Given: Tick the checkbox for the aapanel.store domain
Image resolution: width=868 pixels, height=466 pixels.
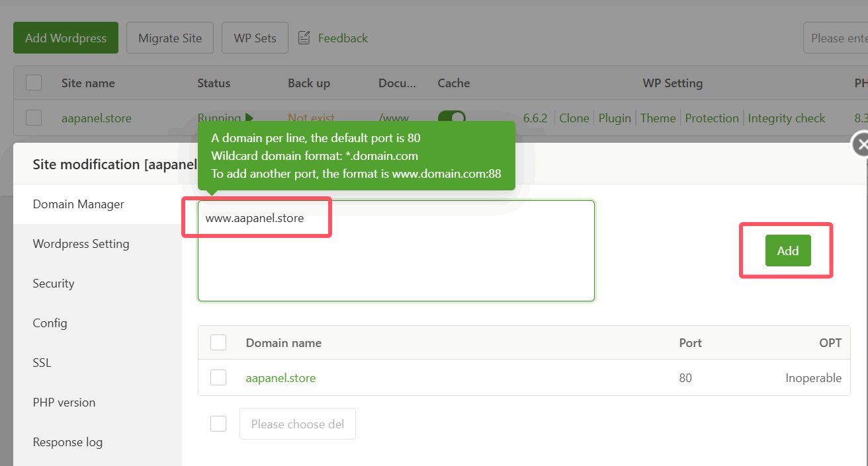Looking at the screenshot, I should 218,377.
